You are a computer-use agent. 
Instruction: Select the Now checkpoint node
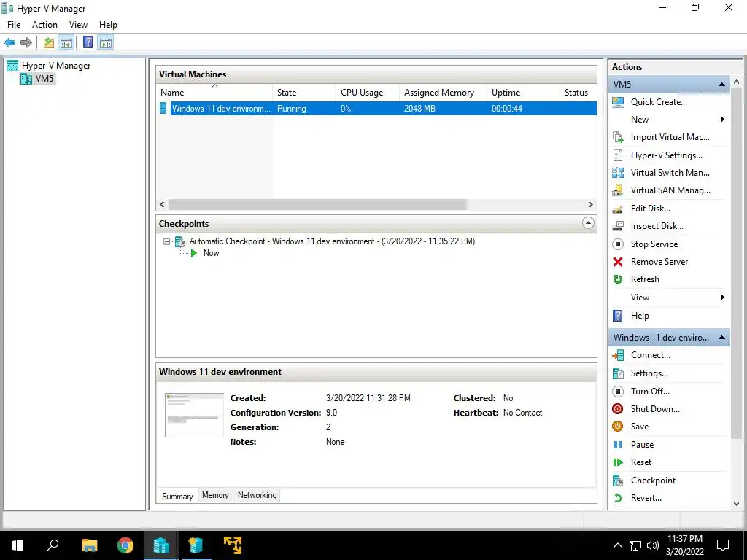211,253
